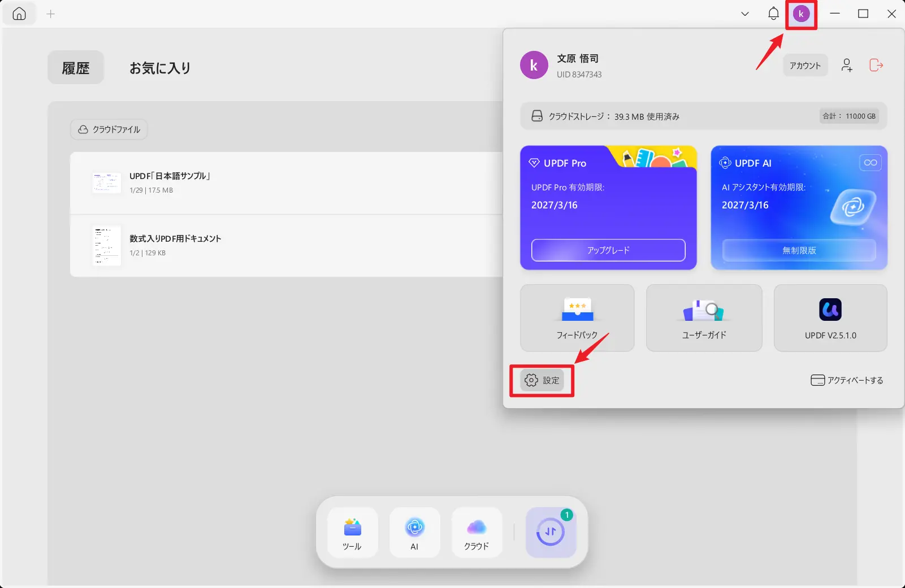Click the infinity badge on UPDF AI card
This screenshot has width=905, height=588.
click(x=871, y=163)
